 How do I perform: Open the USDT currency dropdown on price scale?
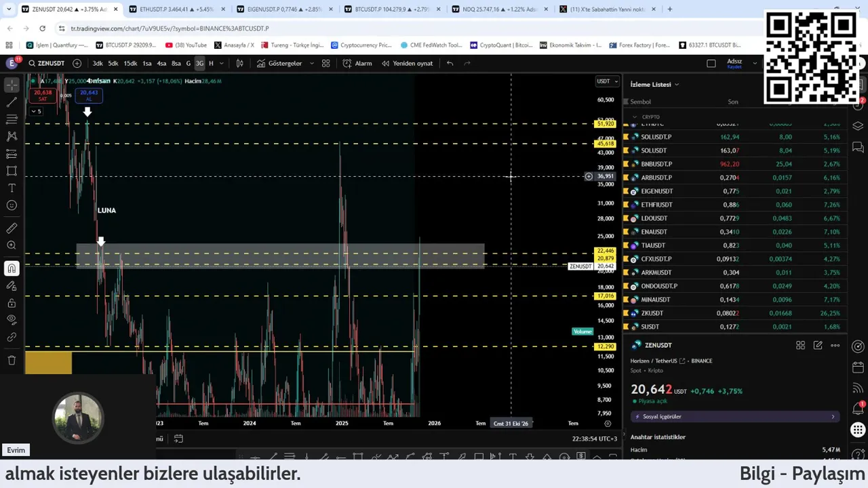[x=607, y=81]
